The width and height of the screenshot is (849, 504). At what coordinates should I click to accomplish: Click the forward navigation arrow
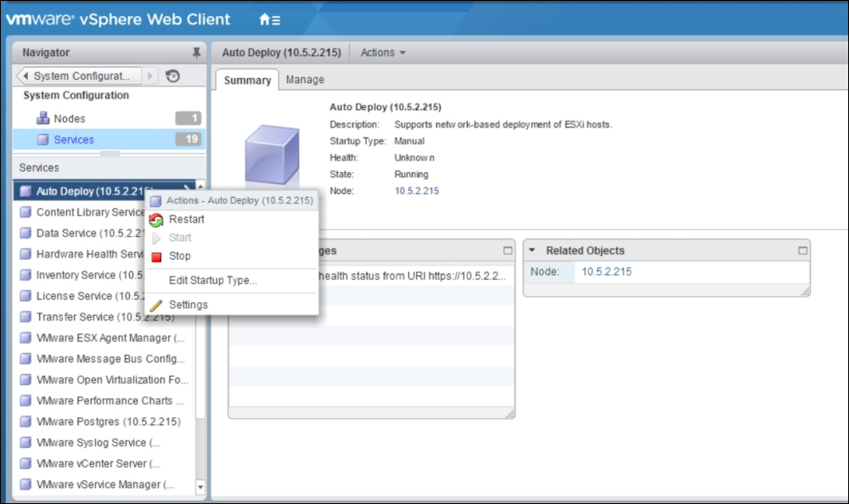point(150,76)
